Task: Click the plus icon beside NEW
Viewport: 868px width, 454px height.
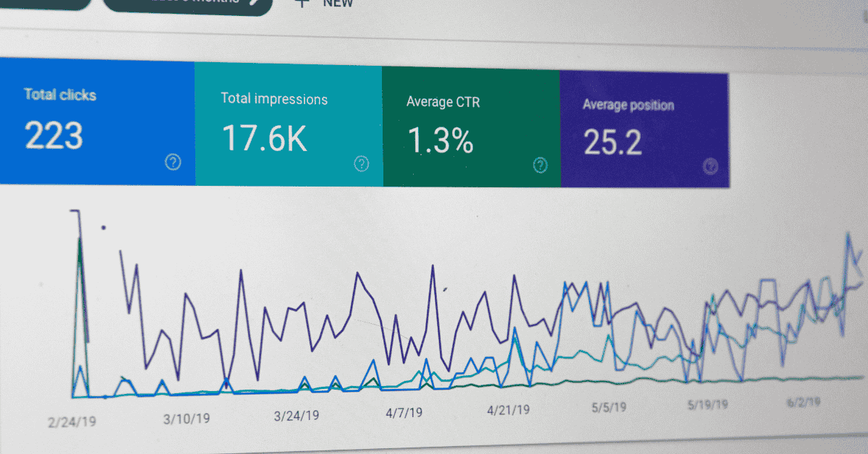Action: point(302,3)
